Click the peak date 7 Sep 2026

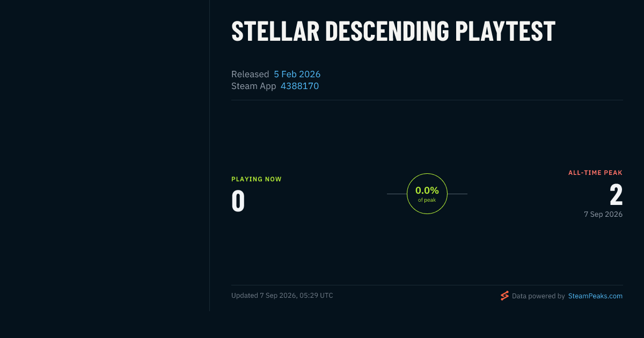coord(603,214)
